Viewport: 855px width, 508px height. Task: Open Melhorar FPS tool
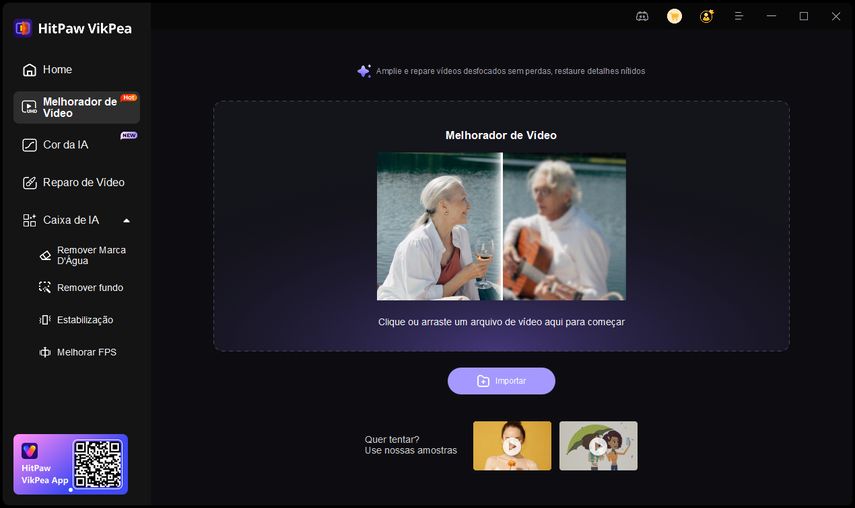[x=85, y=352]
